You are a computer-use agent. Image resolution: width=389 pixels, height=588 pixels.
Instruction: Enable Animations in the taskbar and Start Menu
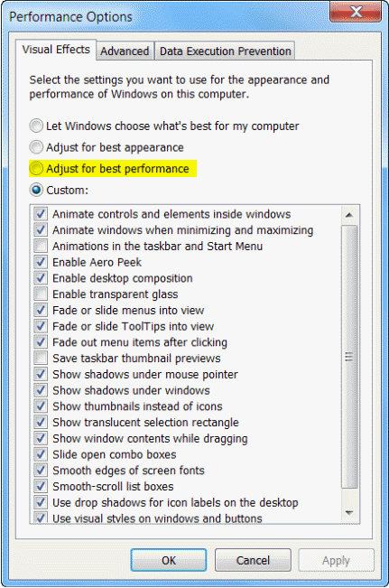[41, 246]
